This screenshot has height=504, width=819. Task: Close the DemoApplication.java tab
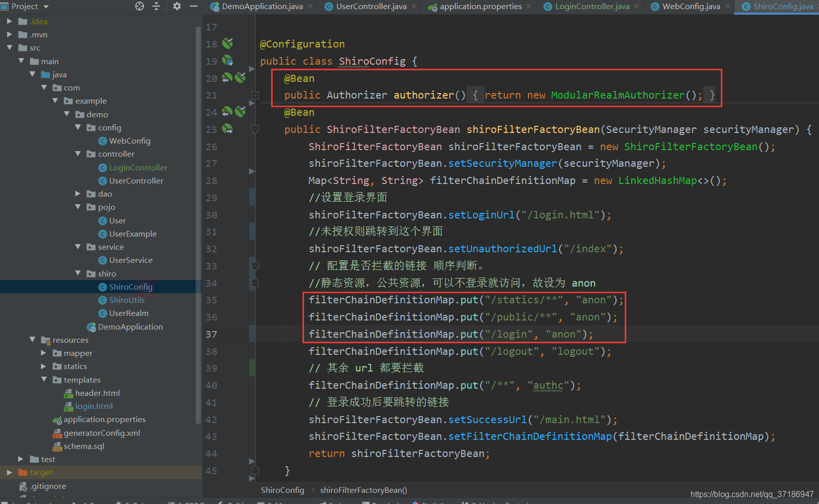(x=310, y=6)
